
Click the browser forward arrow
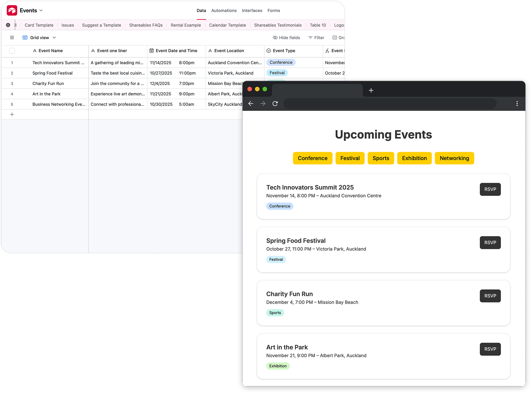tap(263, 104)
